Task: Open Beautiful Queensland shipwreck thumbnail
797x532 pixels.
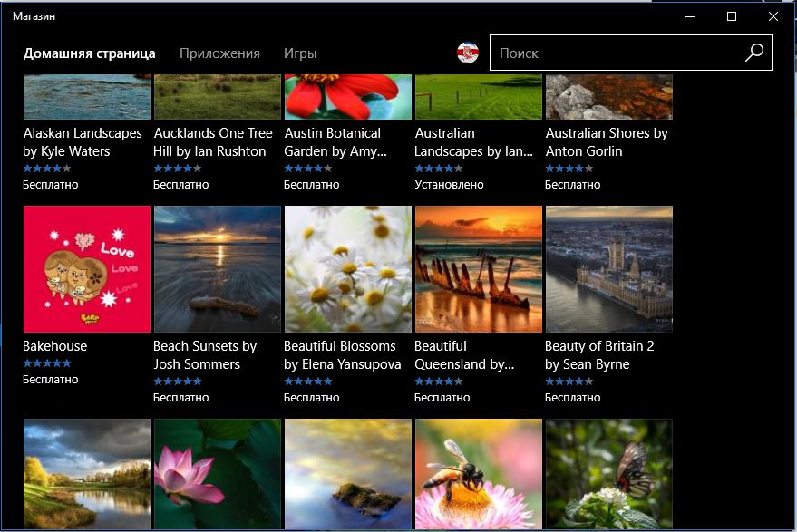Action: [479, 269]
